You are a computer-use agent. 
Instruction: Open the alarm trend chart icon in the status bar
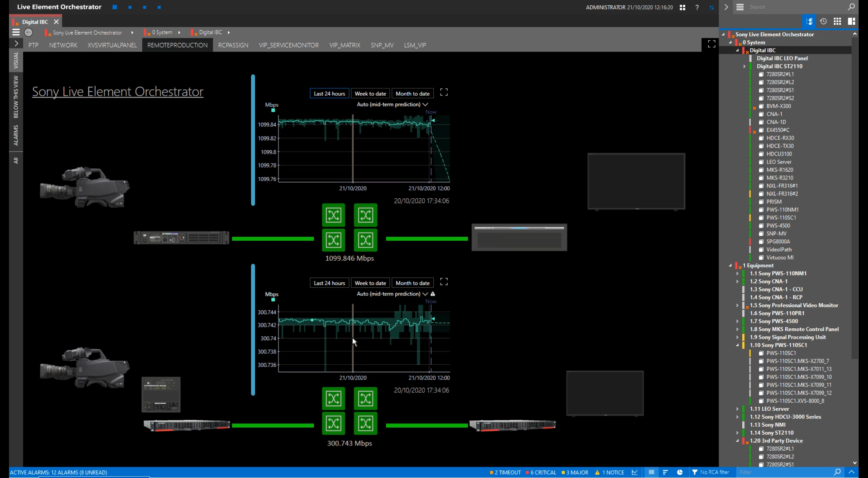click(635, 472)
